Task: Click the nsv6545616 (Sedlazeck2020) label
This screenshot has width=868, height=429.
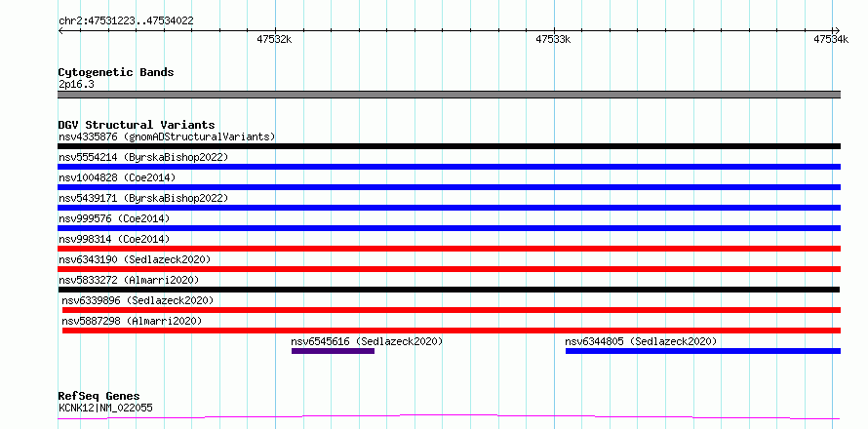Action: 368,341
